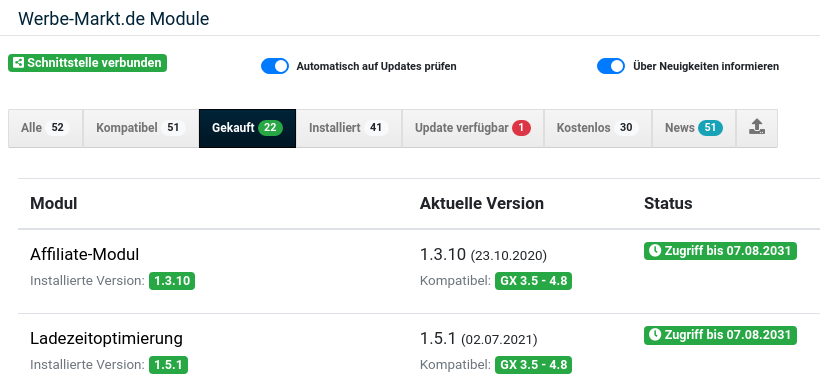Switch to the Kompatibel tab
This screenshot has width=820, height=387.
click(141, 128)
